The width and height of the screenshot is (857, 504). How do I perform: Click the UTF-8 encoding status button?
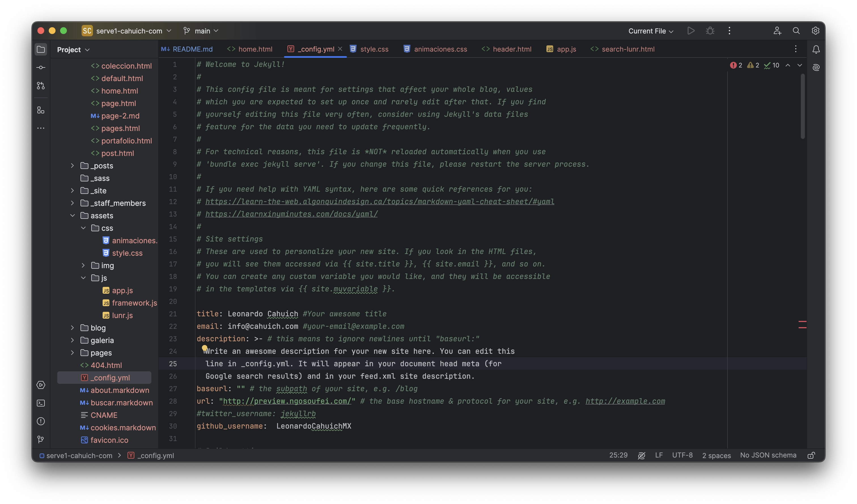tap(682, 455)
